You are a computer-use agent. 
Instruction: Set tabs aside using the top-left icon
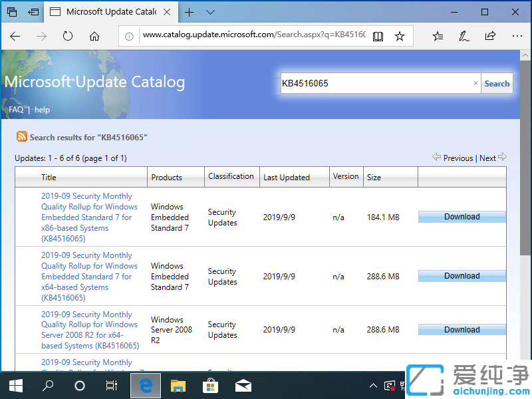pyautogui.click(x=12, y=12)
